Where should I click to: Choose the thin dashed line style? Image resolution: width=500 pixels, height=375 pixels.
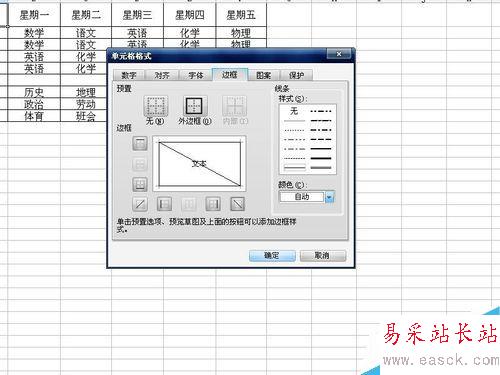pos(294,158)
